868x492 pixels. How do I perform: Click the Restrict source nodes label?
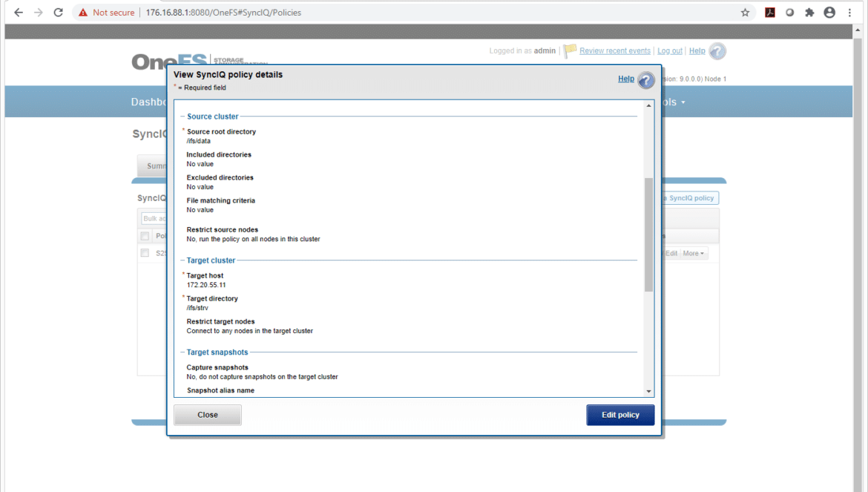222,229
